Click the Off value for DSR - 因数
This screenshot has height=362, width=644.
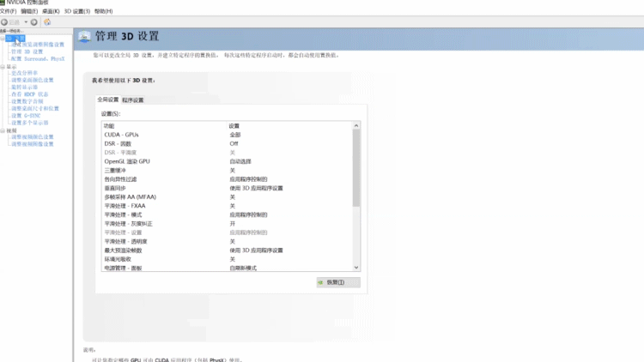pos(234,143)
